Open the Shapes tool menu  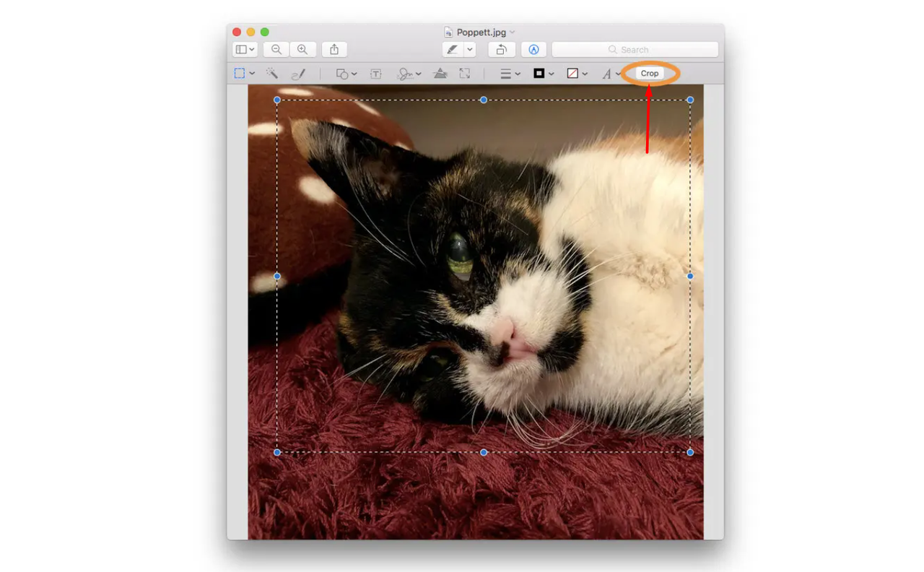pos(346,74)
